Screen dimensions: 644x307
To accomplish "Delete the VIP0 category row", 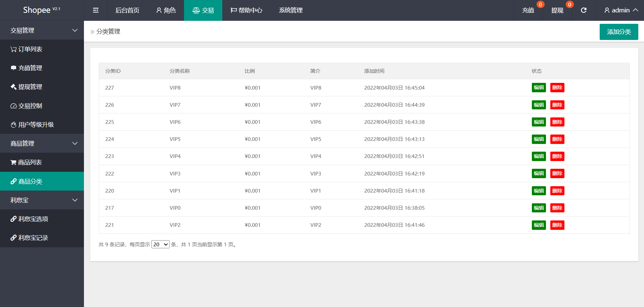I will [x=557, y=208].
